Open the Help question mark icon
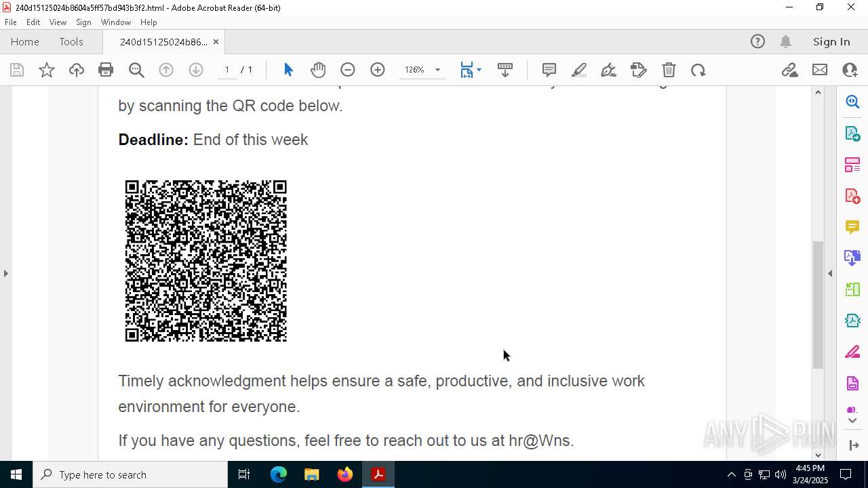Viewport: 868px width, 488px height. pos(757,42)
